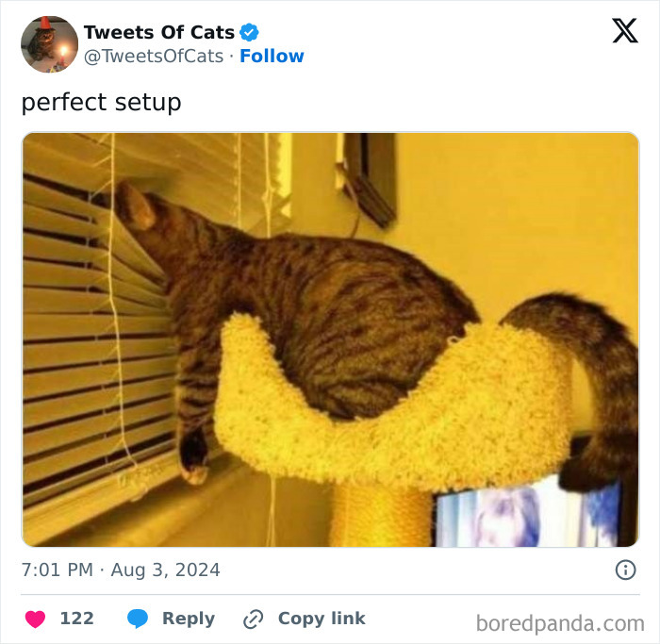Click the Reply text label
The height and width of the screenshot is (644, 660).
[x=188, y=619]
